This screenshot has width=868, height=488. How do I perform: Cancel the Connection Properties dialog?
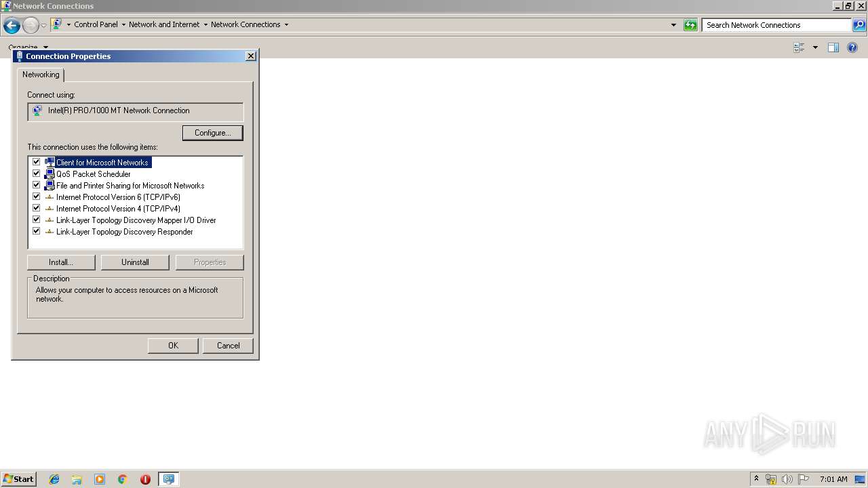pyautogui.click(x=228, y=346)
